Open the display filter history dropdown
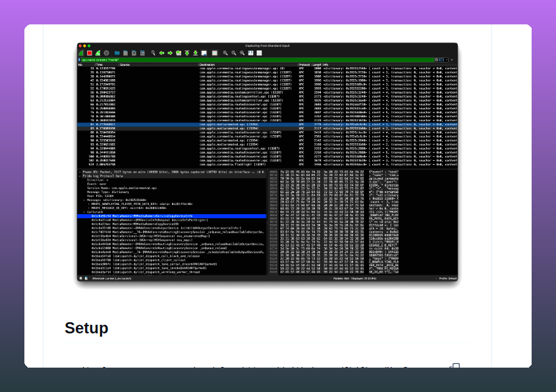The width and height of the screenshot is (556, 392). tap(446, 60)
